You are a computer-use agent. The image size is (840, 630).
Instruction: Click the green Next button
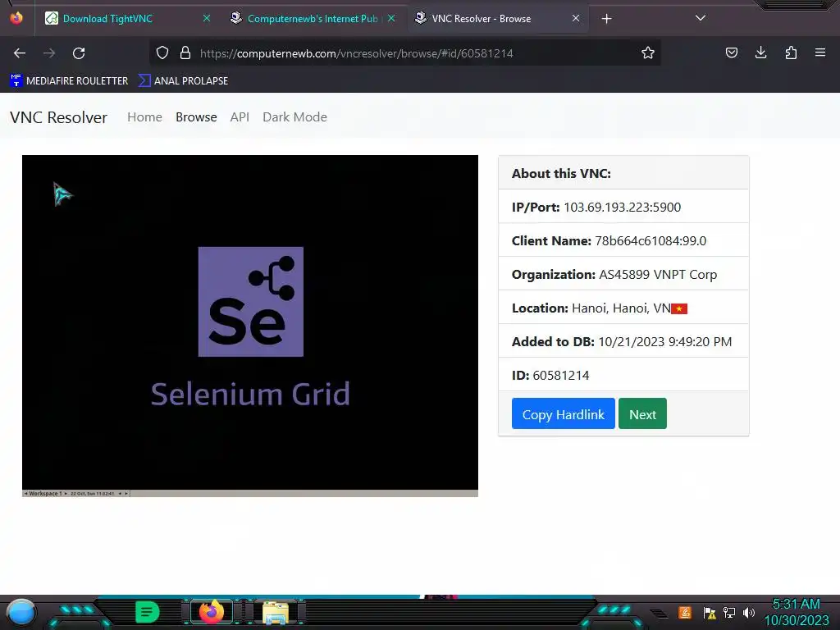642,413
